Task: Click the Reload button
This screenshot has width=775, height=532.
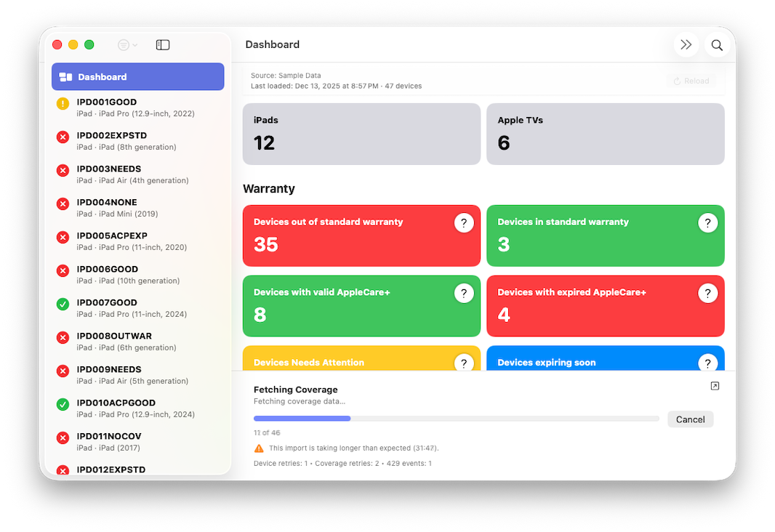Action: [x=691, y=81]
